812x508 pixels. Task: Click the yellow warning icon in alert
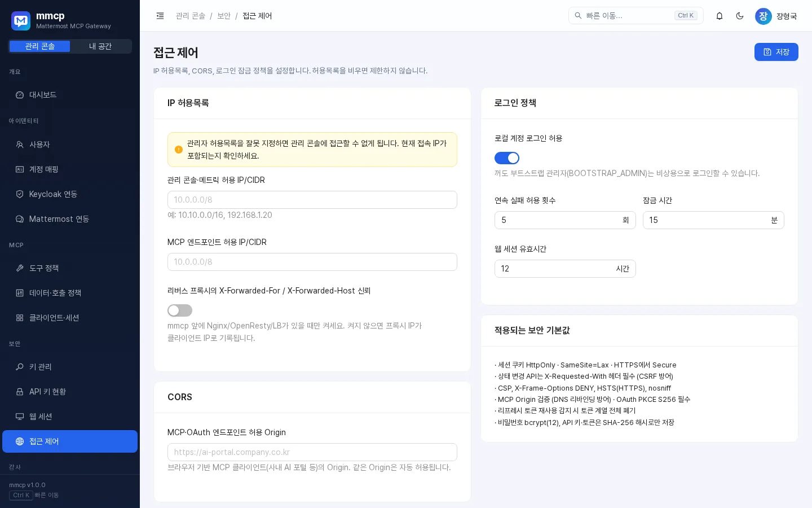[x=179, y=150]
